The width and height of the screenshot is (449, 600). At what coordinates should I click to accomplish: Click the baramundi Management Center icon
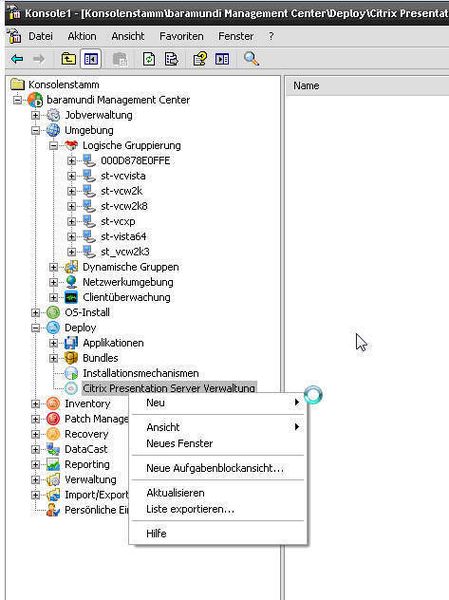click(x=35, y=100)
